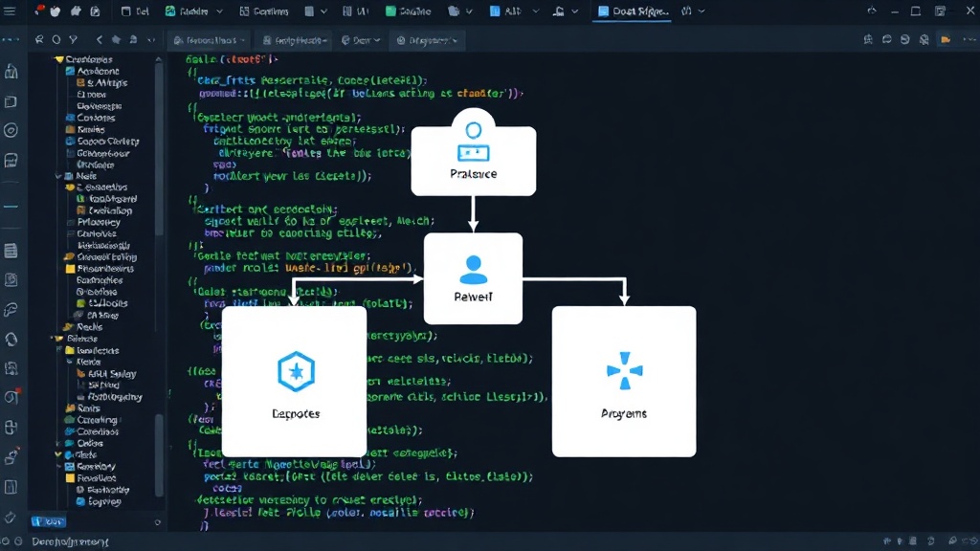Viewport: 980px width, 551px height.
Task: Switch to the 'Del' tab
Action: click(134, 11)
